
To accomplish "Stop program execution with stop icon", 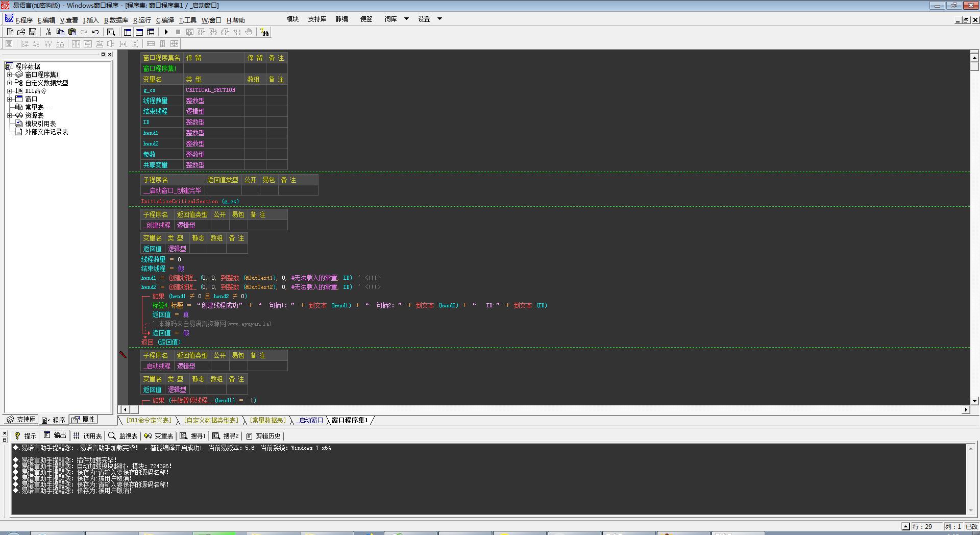I will click(178, 32).
